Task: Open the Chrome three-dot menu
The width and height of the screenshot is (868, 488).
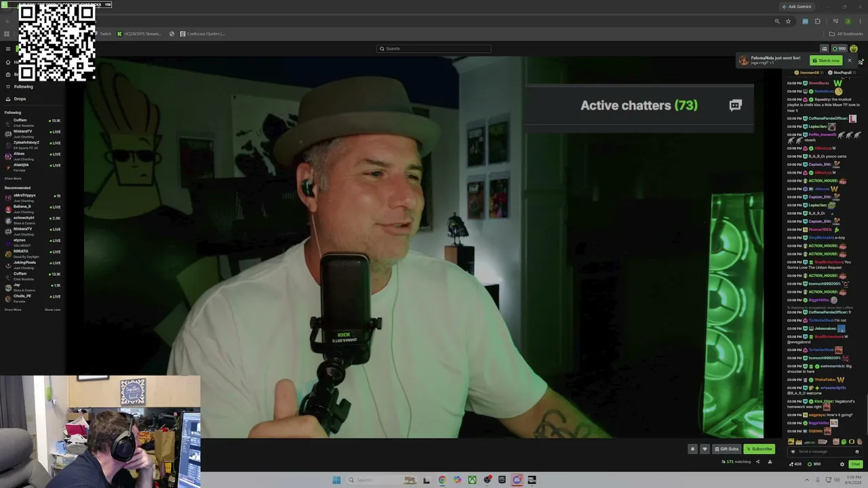Action: pos(860,21)
